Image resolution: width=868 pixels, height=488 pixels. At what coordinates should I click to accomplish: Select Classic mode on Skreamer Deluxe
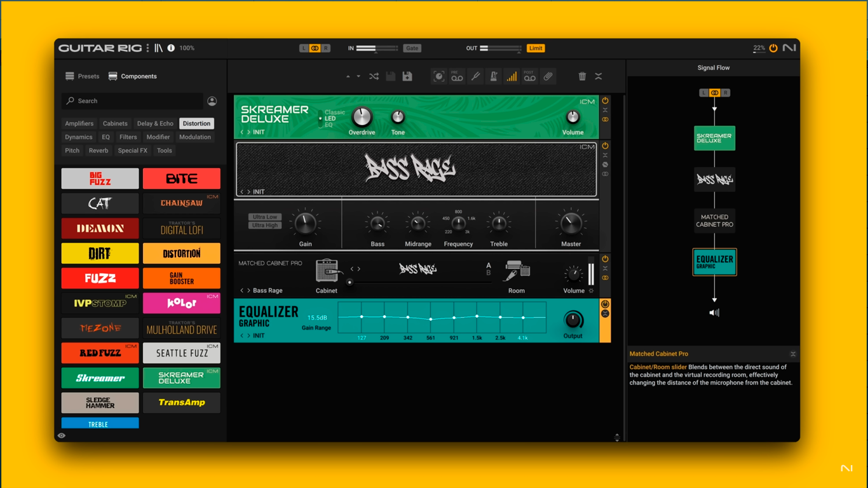click(x=335, y=112)
